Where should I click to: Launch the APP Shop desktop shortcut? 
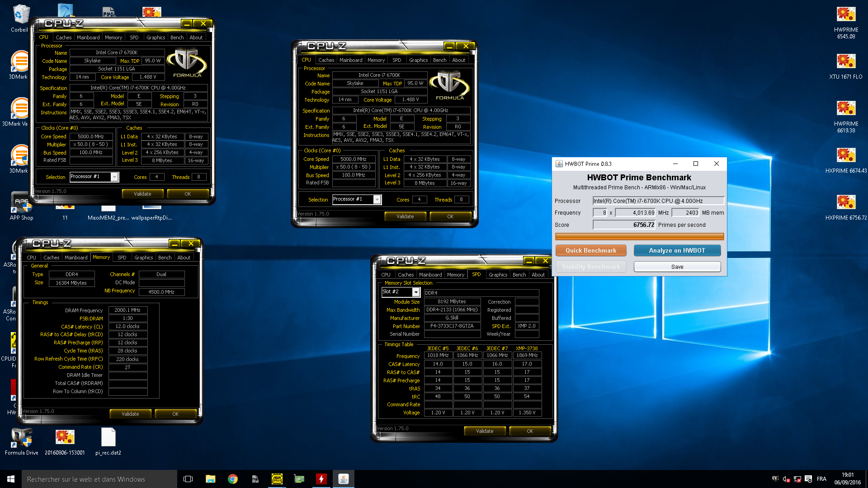[x=21, y=206]
